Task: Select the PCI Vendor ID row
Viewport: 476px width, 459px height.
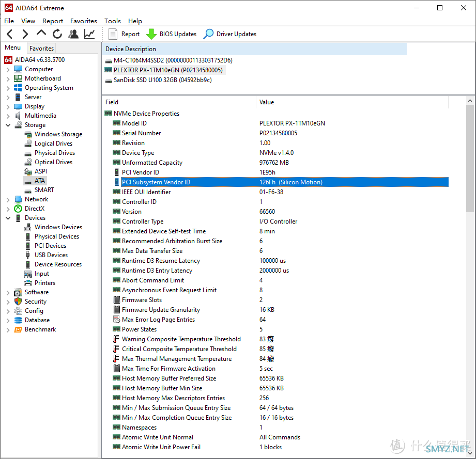Action: (x=280, y=172)
